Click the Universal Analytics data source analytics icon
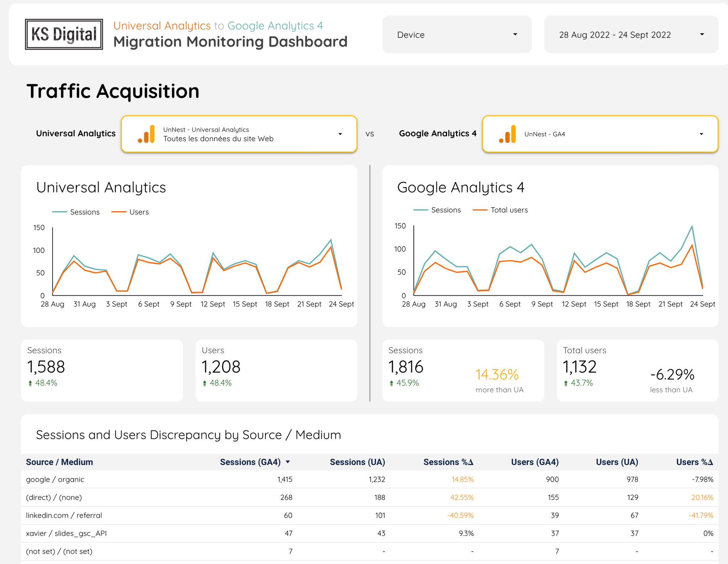Viewport: 728px width, 564px height. click(x=146, y=134)
